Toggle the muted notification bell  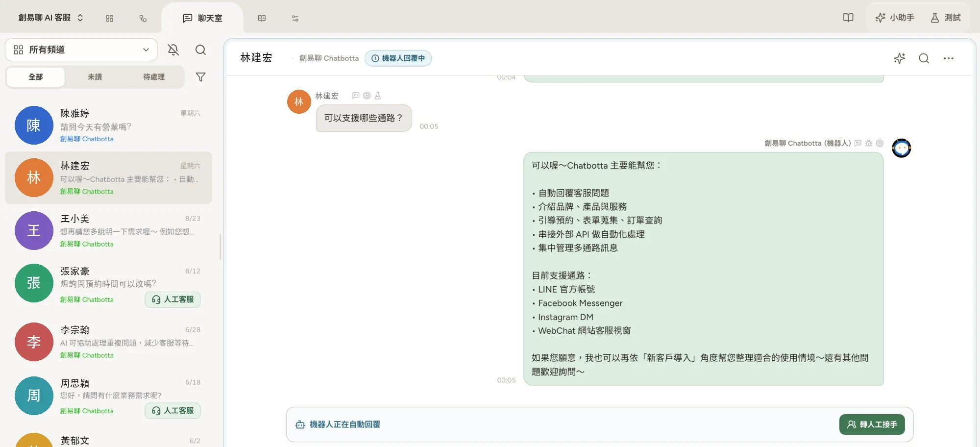click(x=173, y=50)
